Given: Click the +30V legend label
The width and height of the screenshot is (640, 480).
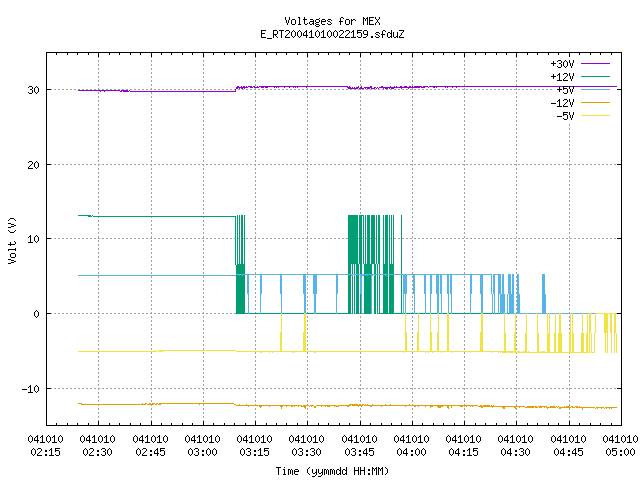Looking at the screenshot, I should [x=562, y=64].
